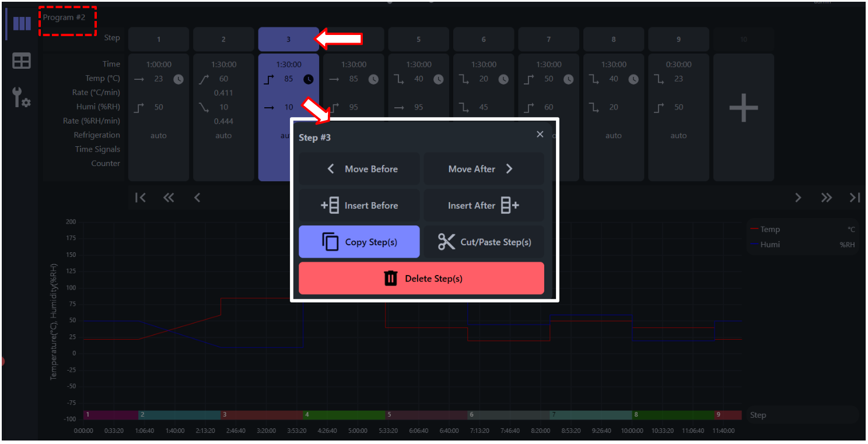Click the clock icon in step 8

633,79
